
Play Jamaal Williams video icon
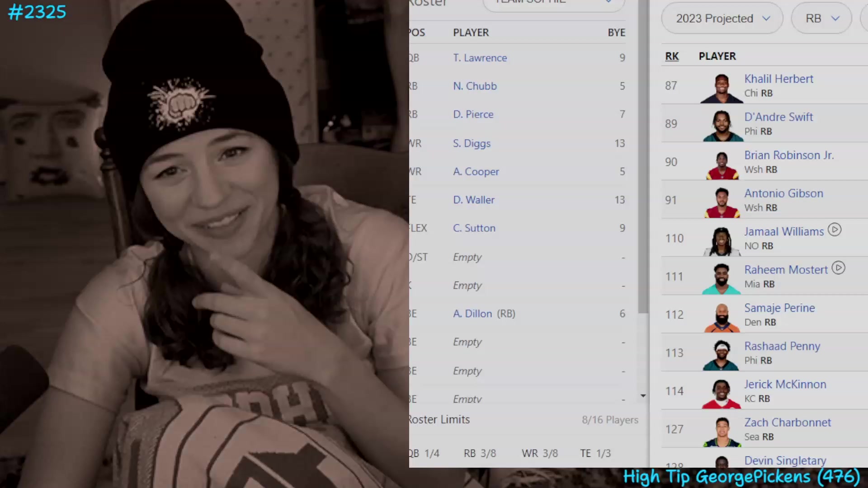pyautogui.click(x=835, y=230)
